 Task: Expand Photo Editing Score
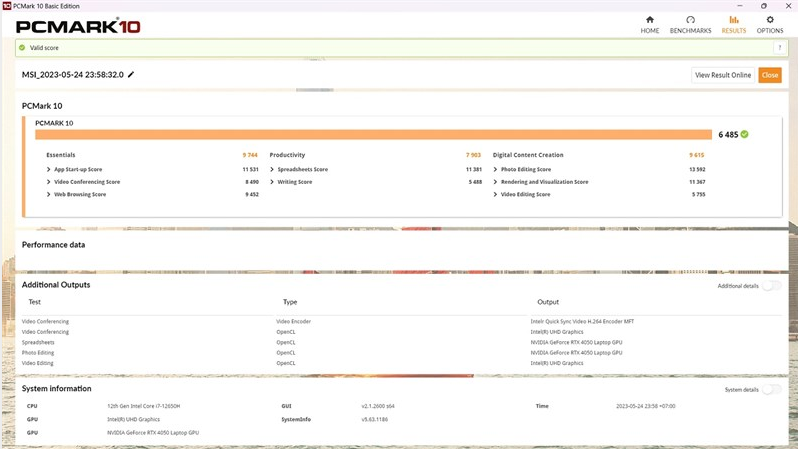(x=495, y=170)
